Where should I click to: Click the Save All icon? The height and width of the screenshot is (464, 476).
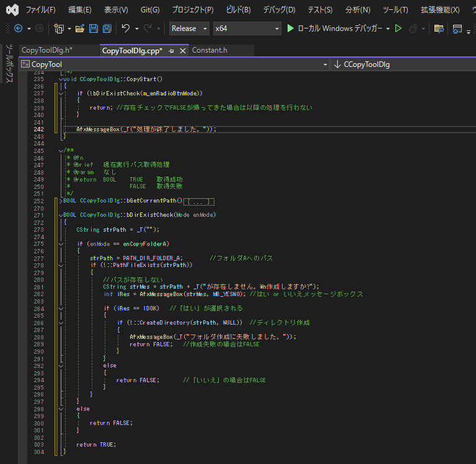pos(107,28)
